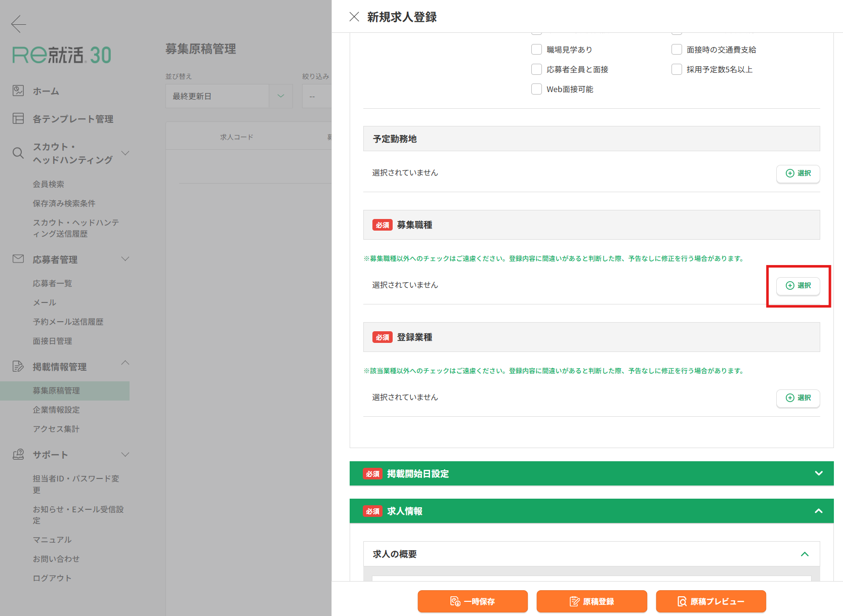Collapse the スカウト・ヘッドハンティング menu
Viewport: 843px width, 616px height.
(x=125, y=153)
